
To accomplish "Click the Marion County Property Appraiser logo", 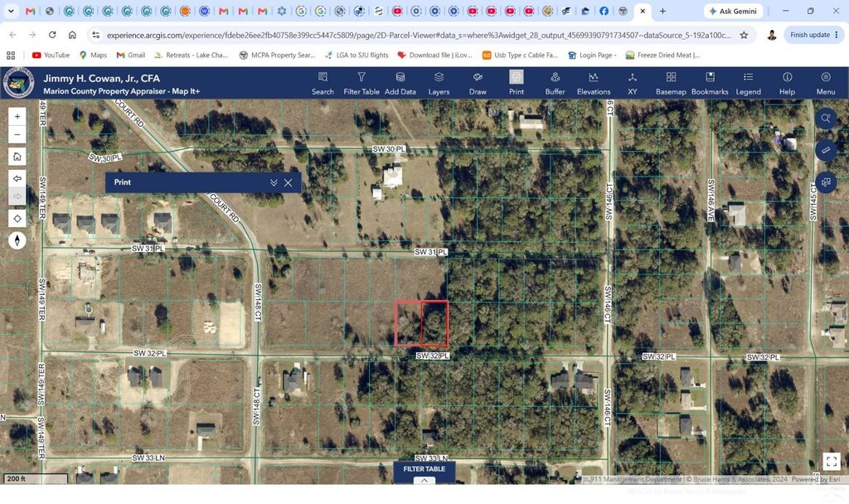I will (x=19, y=83).
